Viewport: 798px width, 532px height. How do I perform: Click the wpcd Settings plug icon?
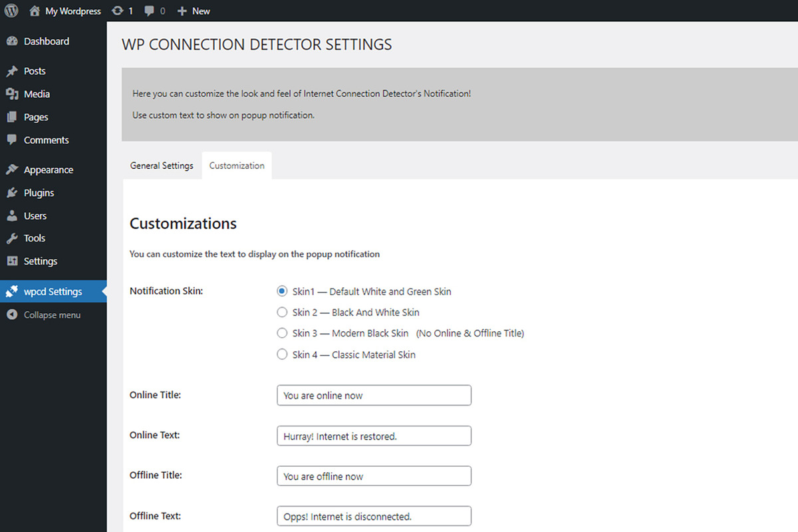tap(12, 291)
